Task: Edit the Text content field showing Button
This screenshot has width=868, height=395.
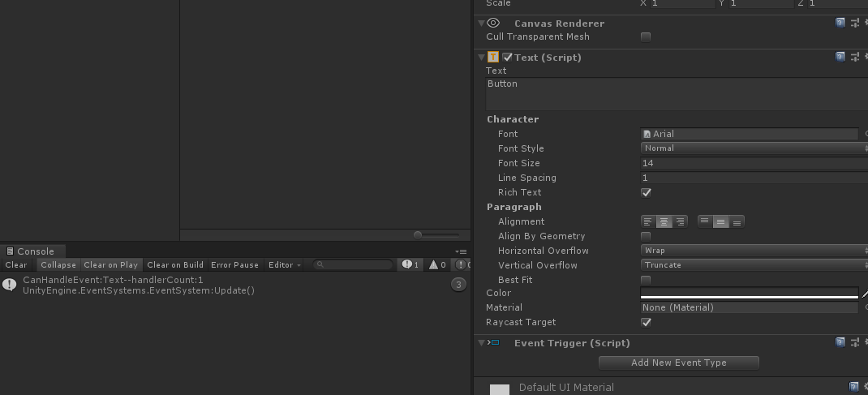Action: tap(677, 94)
